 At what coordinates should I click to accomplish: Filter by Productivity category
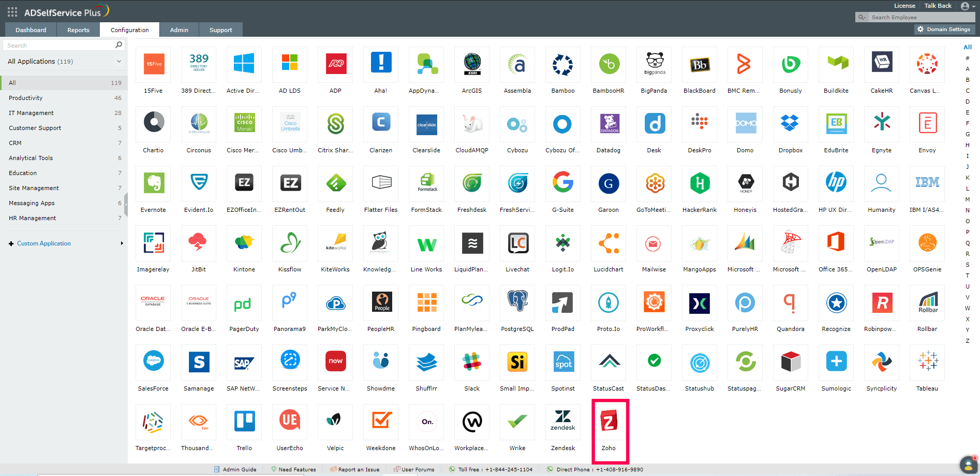tap(64, 98)
